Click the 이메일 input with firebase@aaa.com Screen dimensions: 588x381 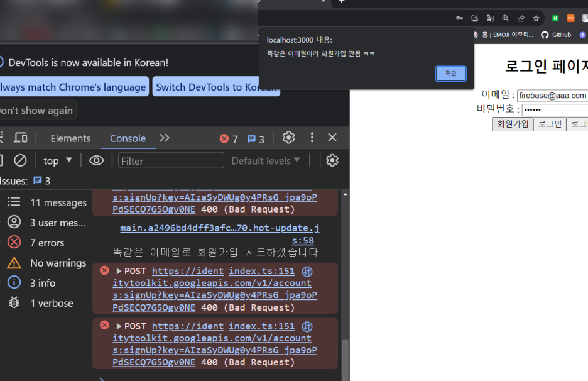pos(552,96)
